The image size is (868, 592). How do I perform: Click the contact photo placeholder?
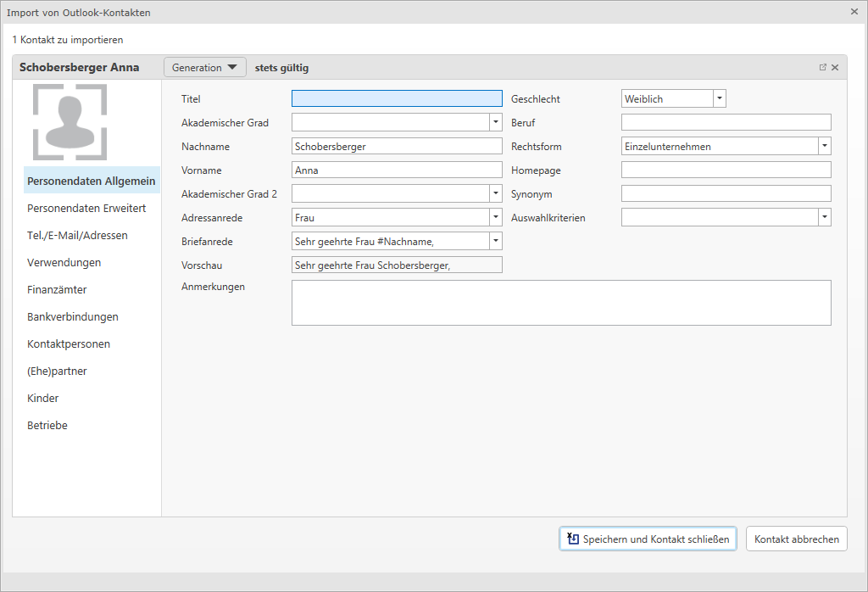point(70,122)
